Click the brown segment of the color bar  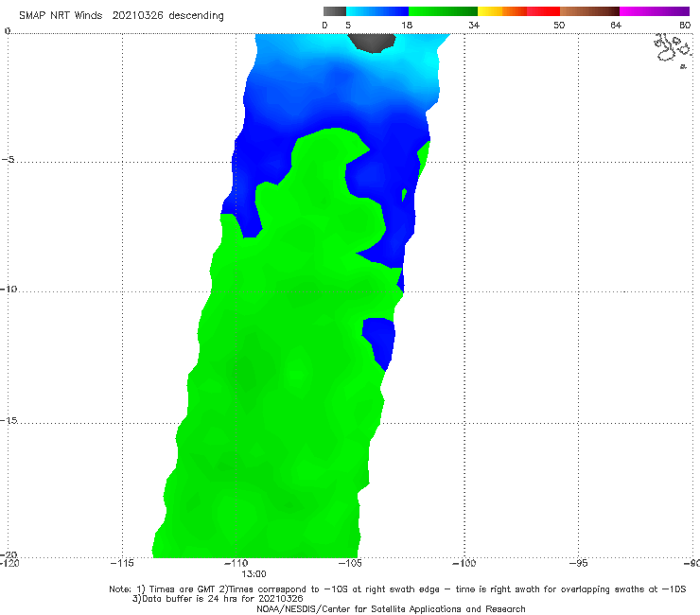tap(589, 11)
